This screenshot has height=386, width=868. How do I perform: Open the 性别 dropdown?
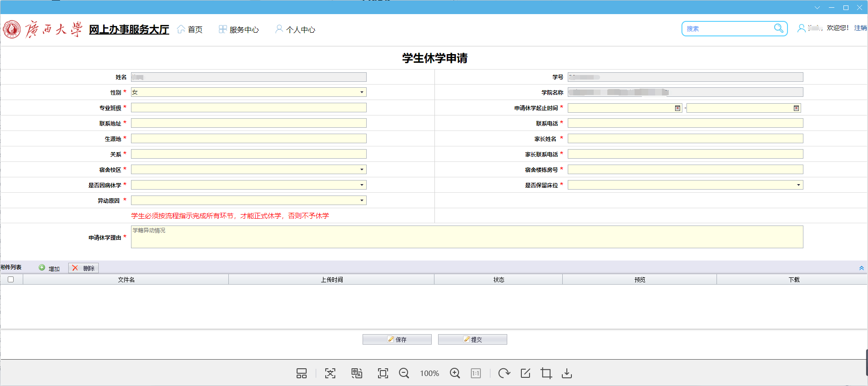coord(362,92)
